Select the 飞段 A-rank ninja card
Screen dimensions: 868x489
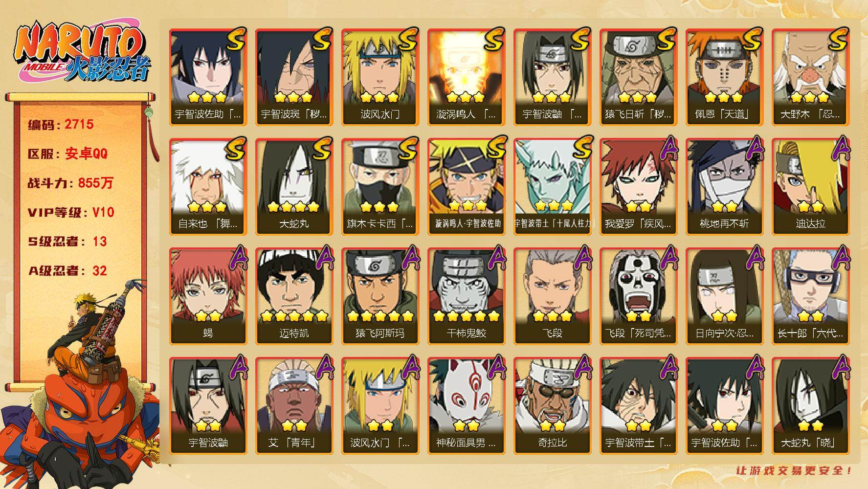[552, 296]
